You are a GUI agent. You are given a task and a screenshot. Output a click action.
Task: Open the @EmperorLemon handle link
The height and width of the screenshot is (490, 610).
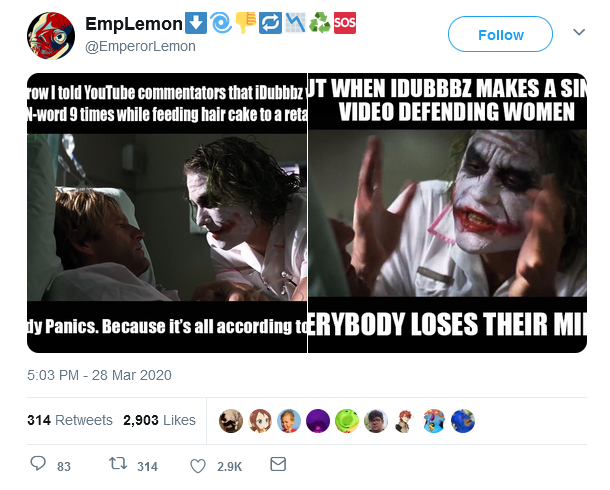[140, 46]
